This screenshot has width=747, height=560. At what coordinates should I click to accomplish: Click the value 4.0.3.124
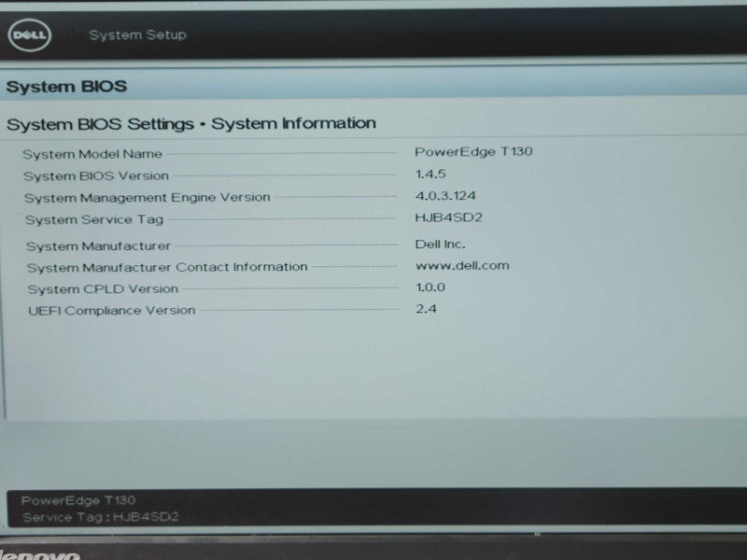coord(445,196)
